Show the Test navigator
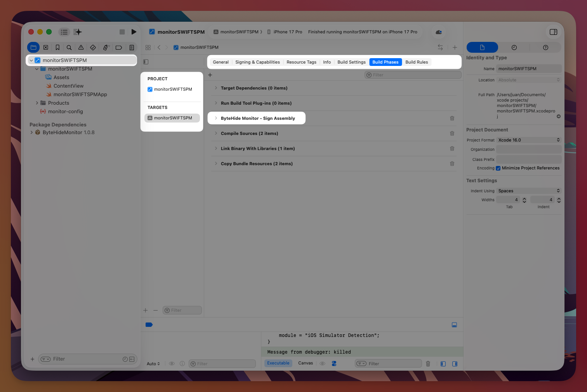 [93, 47]
